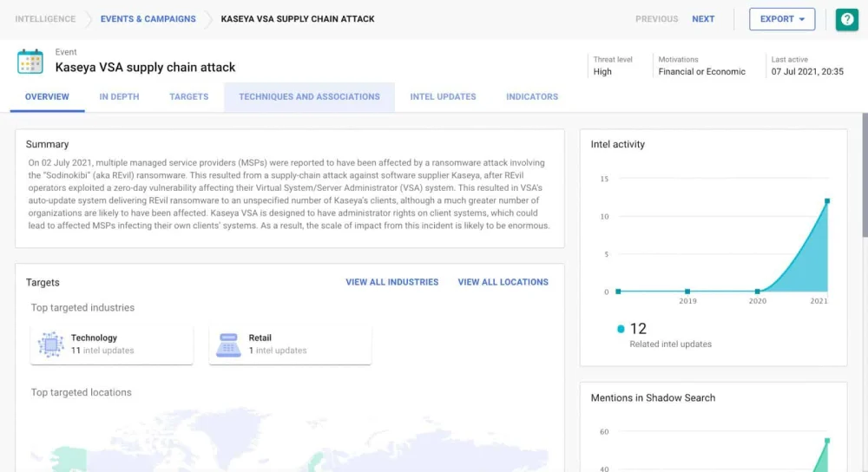Select the Overview tab
Viewport: 868px width, 472px height.
pos(47,97)
